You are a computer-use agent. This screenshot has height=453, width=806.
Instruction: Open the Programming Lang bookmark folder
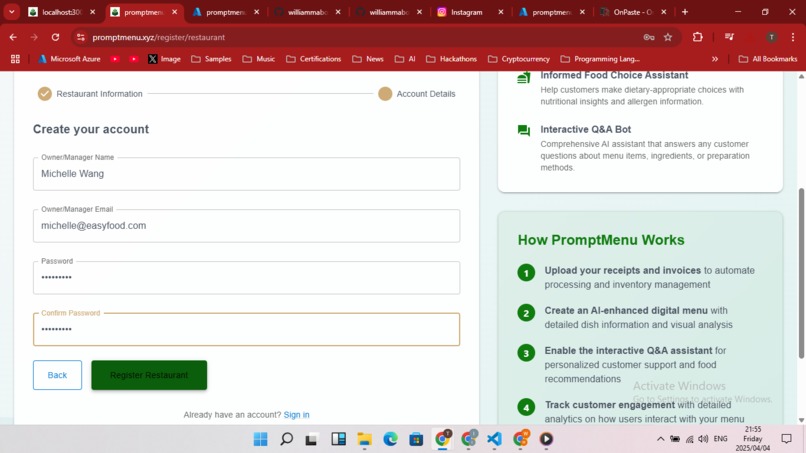(x=600, y=59)
